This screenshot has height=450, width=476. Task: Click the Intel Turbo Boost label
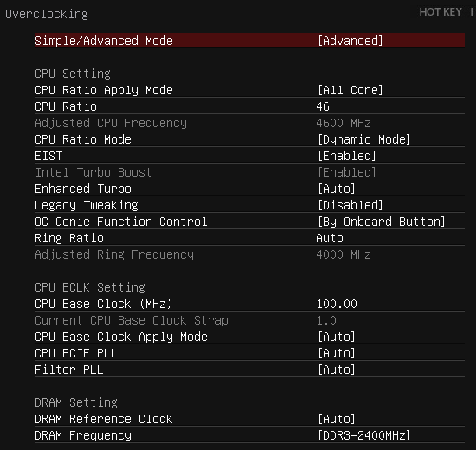93,172
